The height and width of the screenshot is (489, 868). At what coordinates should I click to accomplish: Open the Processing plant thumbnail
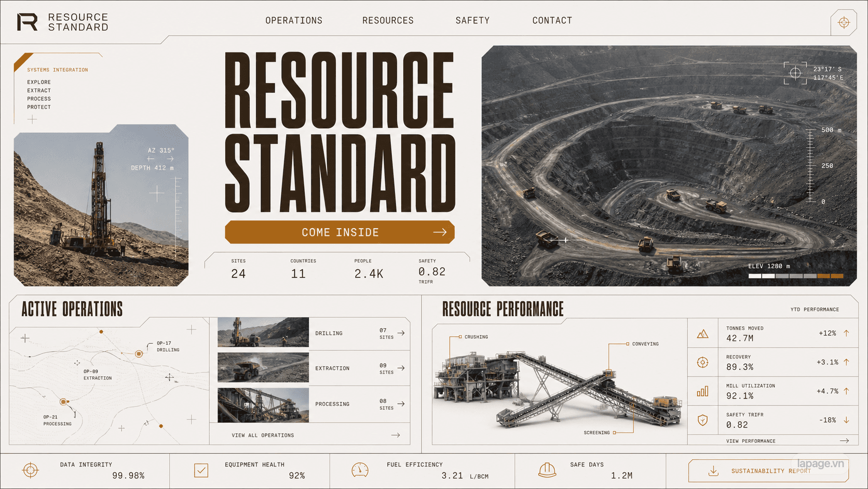[x=263, y=405]
